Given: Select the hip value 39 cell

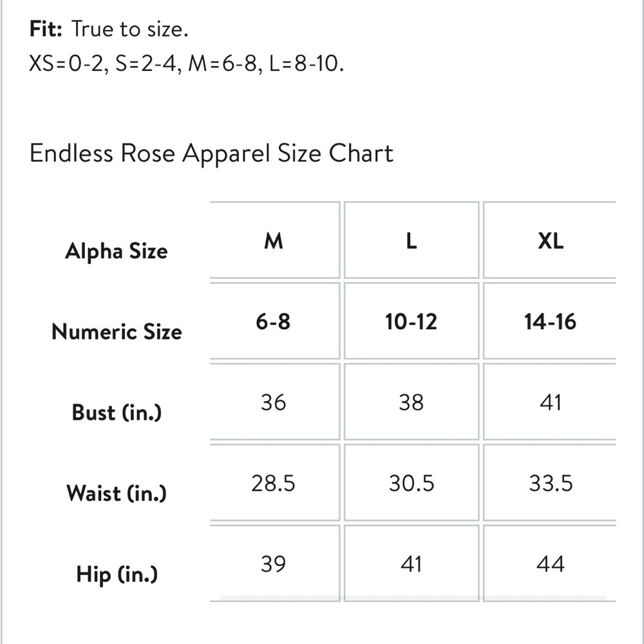Looking at the screenshot, I should tap(274, 564).
